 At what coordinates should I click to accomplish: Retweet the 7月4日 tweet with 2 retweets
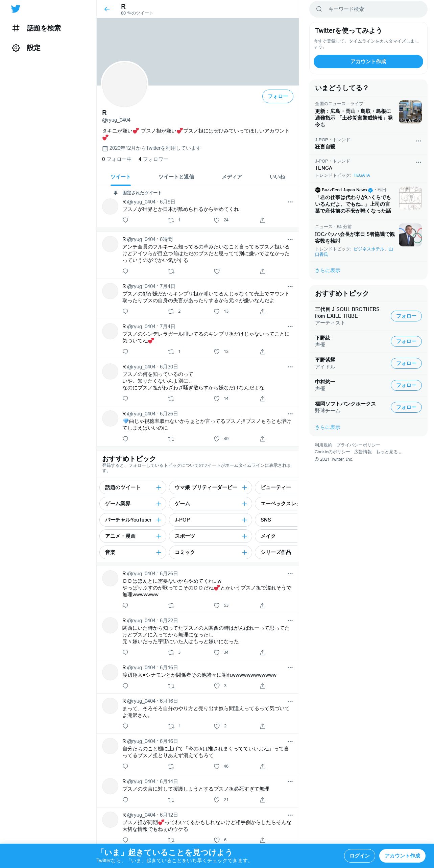[171, 311]
